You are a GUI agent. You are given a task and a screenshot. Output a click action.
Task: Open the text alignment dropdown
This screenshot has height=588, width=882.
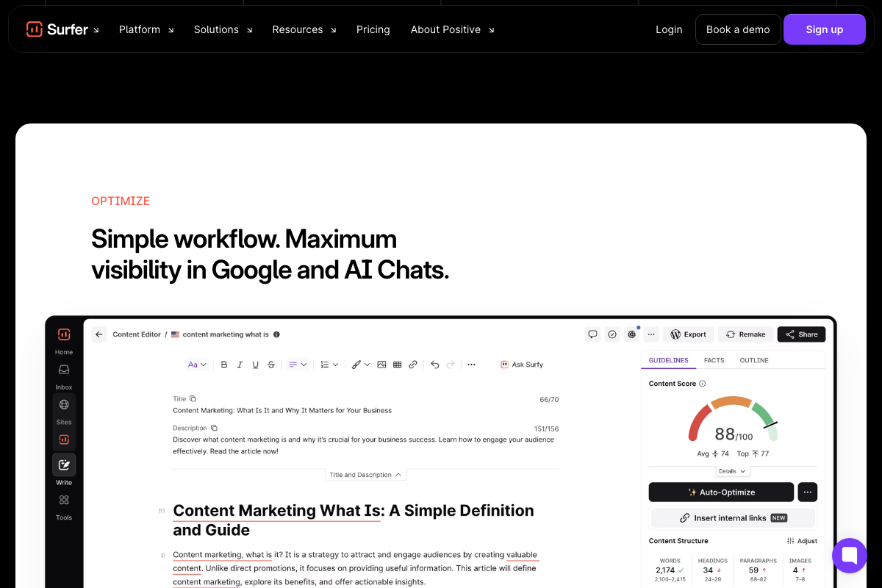pyautogui.click(x=298, y=365)
